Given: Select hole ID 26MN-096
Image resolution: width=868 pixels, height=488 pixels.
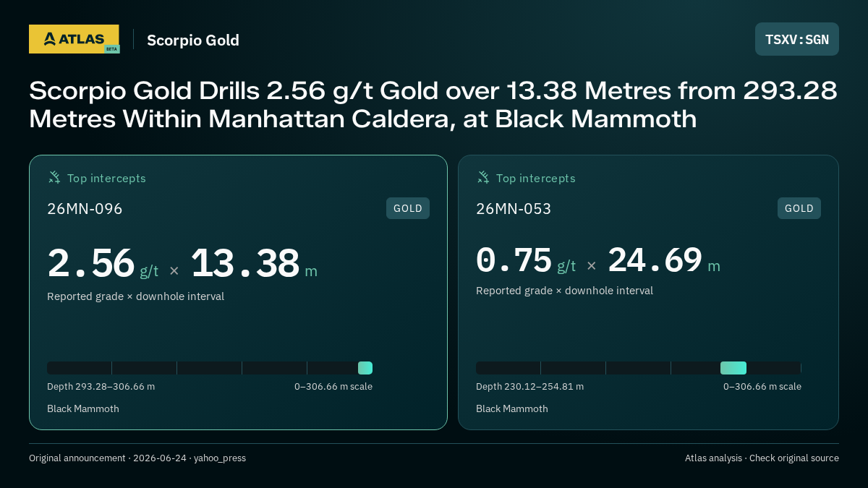Looking at the screenshot, I should point(85,209).
